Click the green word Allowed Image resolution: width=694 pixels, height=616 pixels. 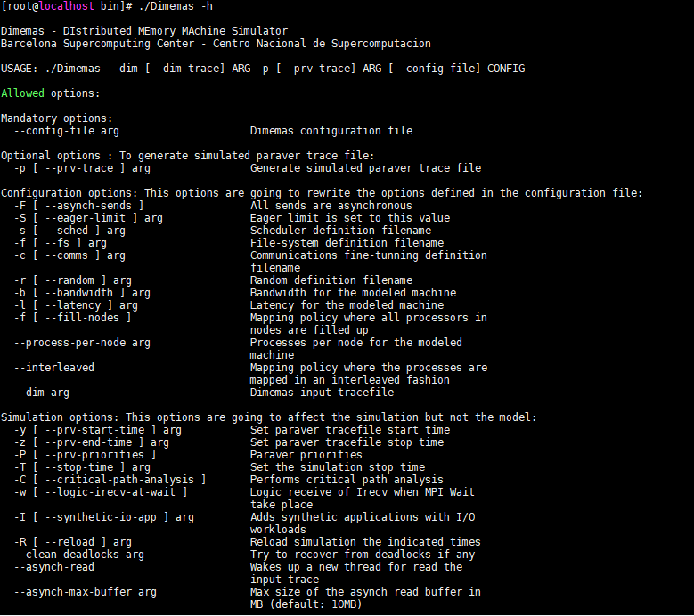pos(22,93)
